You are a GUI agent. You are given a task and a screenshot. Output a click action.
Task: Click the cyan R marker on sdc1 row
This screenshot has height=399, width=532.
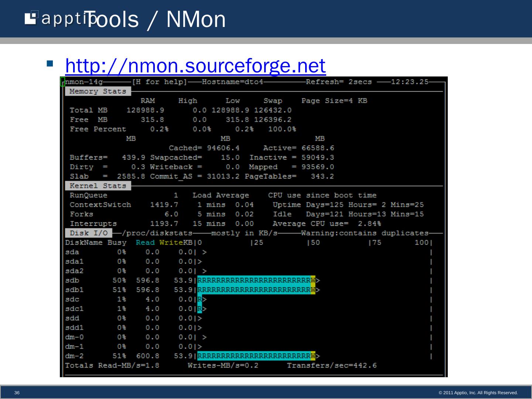[199, 309]
